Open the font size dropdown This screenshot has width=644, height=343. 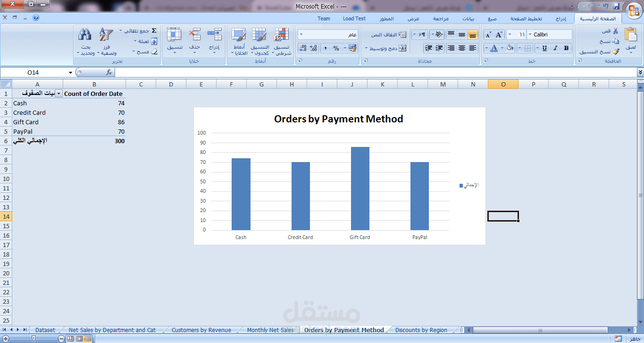pyautogui.click(x=509, y=34)
